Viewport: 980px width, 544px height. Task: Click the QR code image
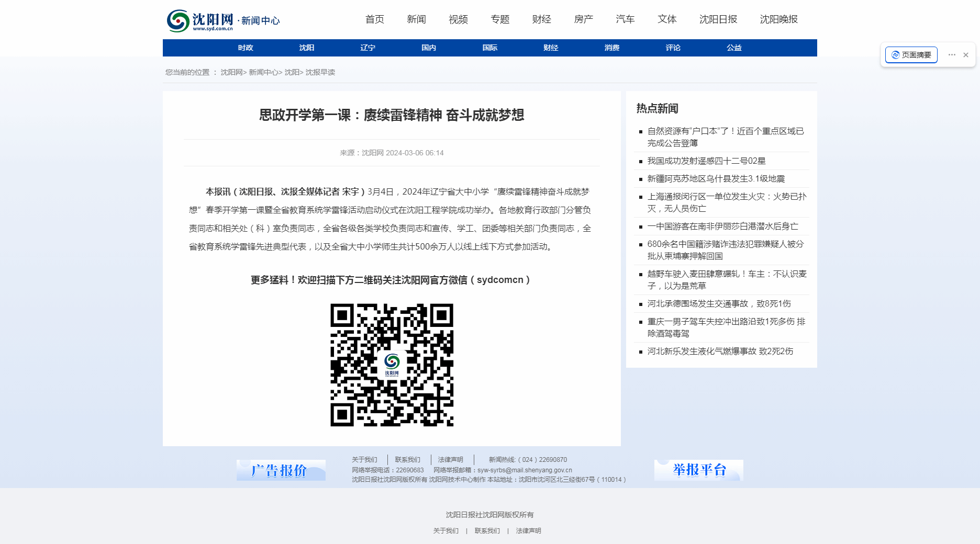click(392, 365)
